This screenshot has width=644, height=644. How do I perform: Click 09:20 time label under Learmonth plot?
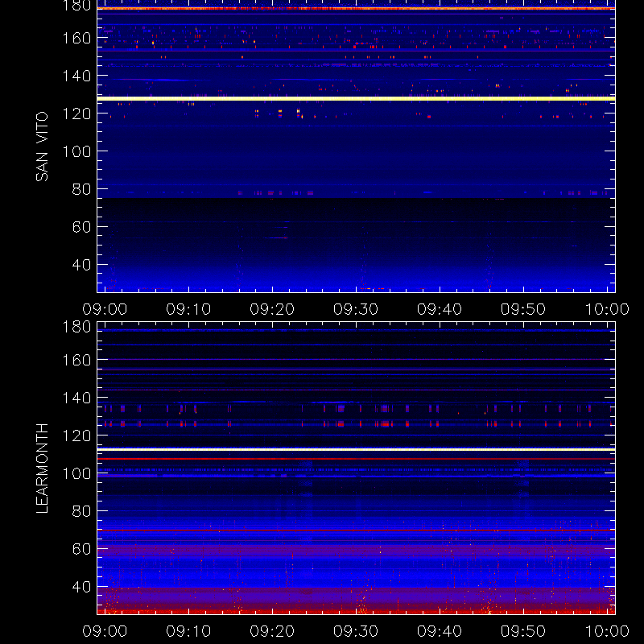(272, 631)
